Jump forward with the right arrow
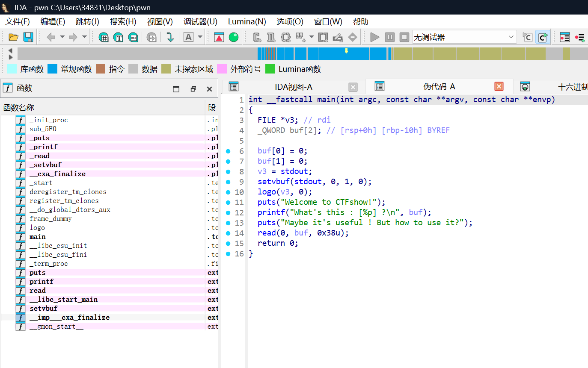The height and width of the screenshot is (368, 588). point(73,37)
